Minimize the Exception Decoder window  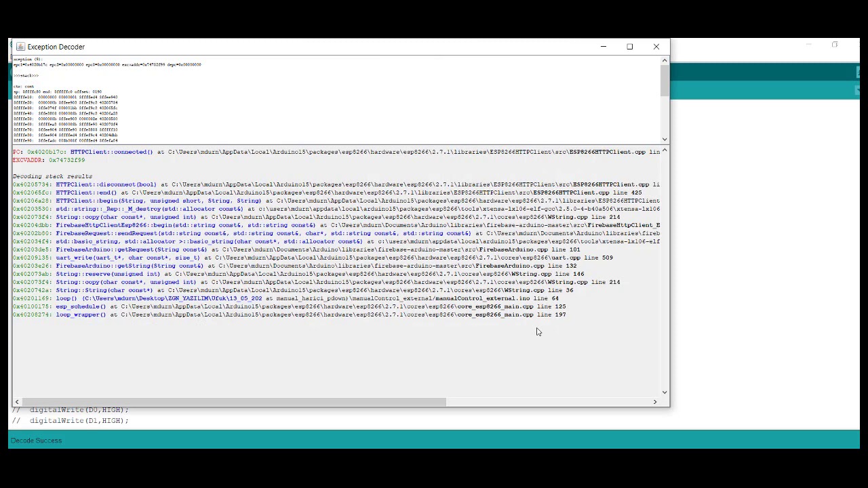tap(603, 47)
